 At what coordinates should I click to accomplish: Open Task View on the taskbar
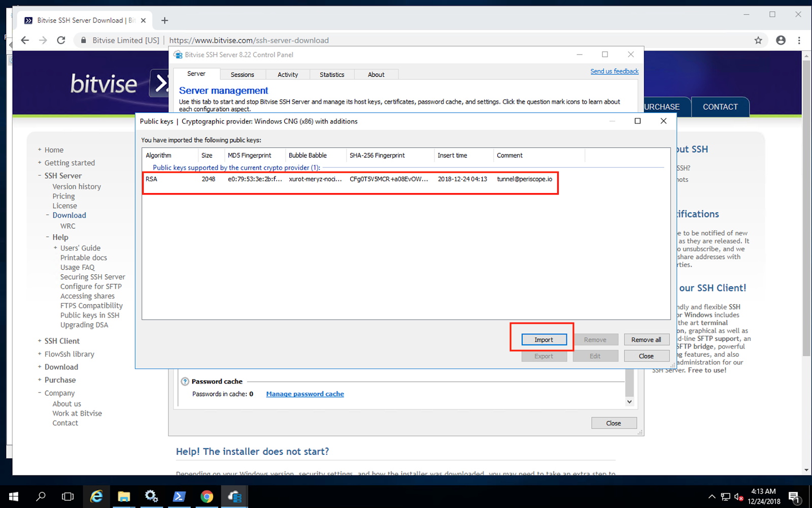point(67,496)
